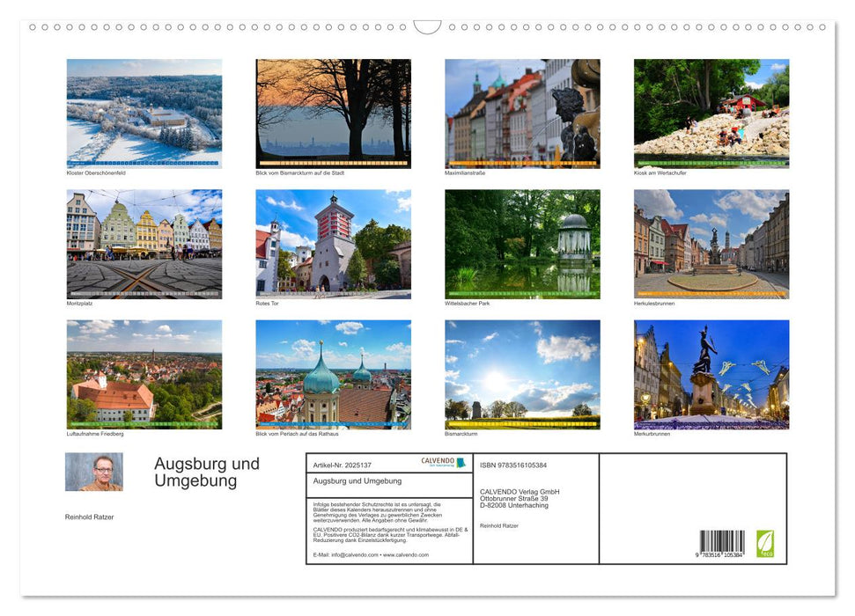Click the Artikel-Nr. 2025137 label

(342, 463)
